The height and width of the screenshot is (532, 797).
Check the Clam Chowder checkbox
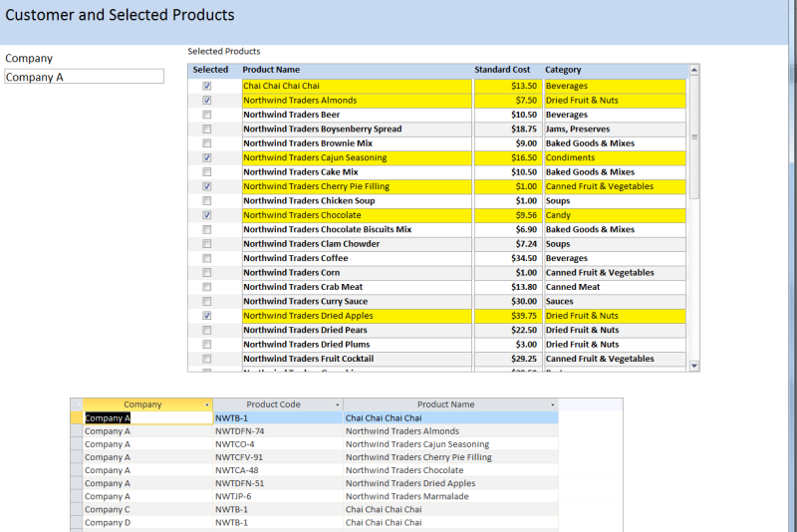[x=207, y=244]
